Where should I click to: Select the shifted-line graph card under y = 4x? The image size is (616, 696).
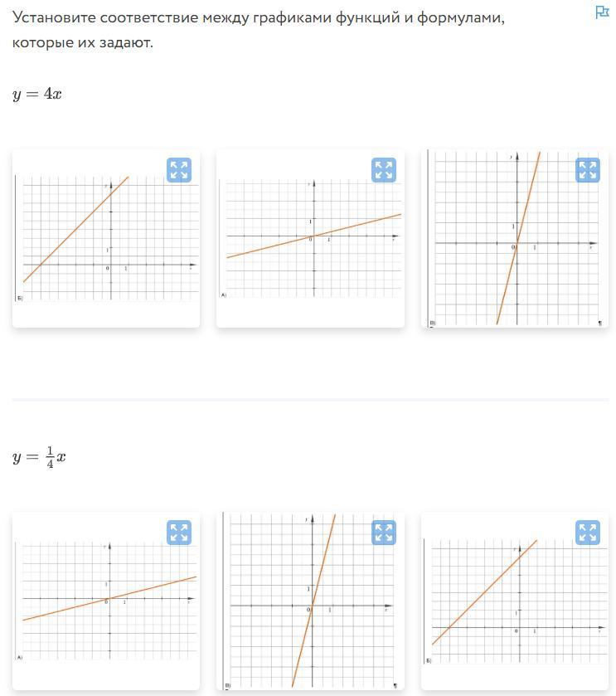[106, 239]
